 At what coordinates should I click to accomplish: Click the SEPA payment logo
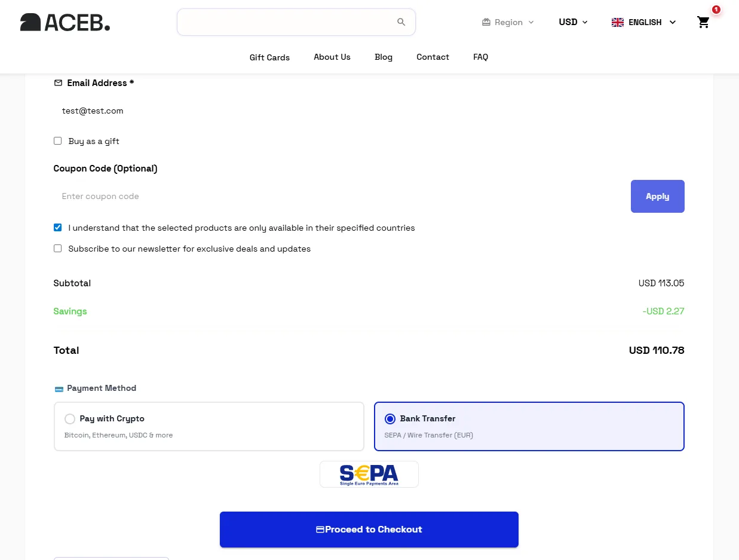point(369,474)
